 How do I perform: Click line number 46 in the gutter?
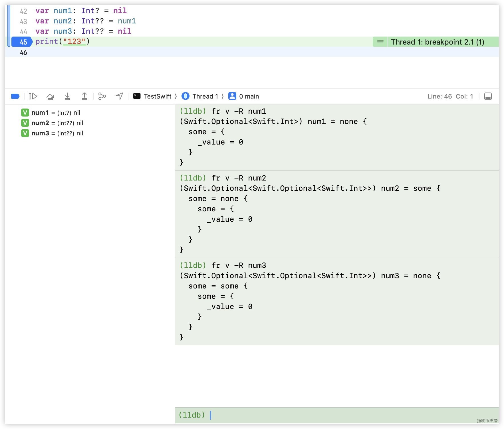tap(23, 52)
